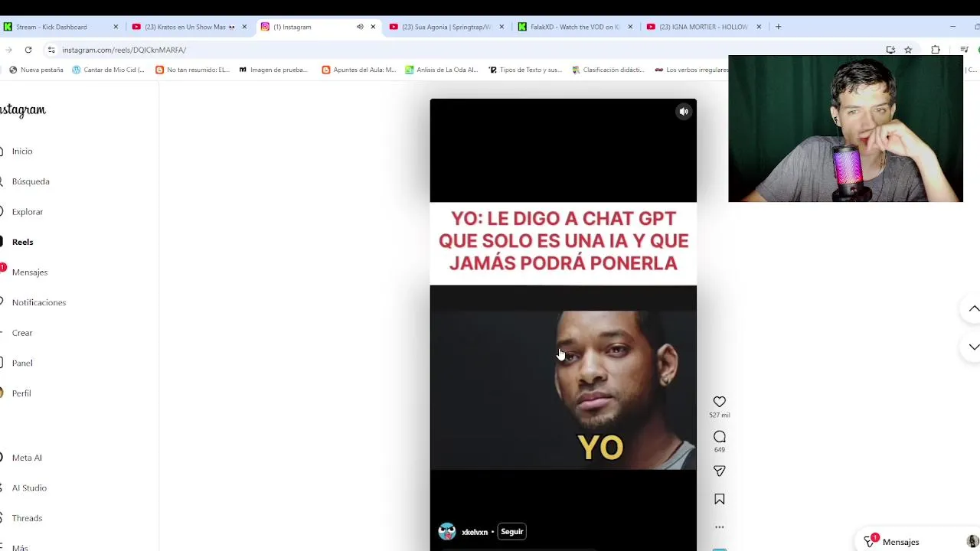This screenshot has height=551, width=980.
Task: Bookmark this page with the star icon
Action: pyautogui.click(x=908, y=50)
